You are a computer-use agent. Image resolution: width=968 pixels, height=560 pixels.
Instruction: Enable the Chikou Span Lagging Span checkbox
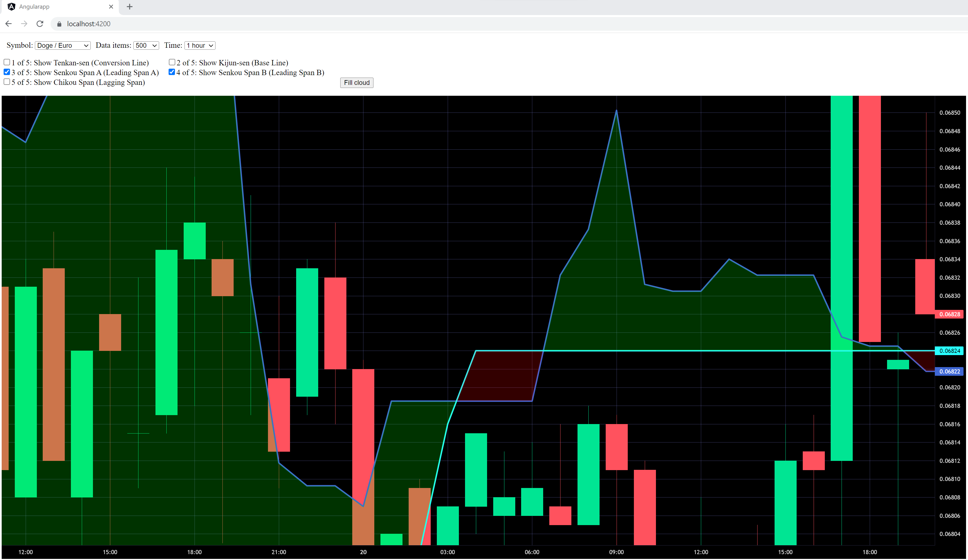7,82
